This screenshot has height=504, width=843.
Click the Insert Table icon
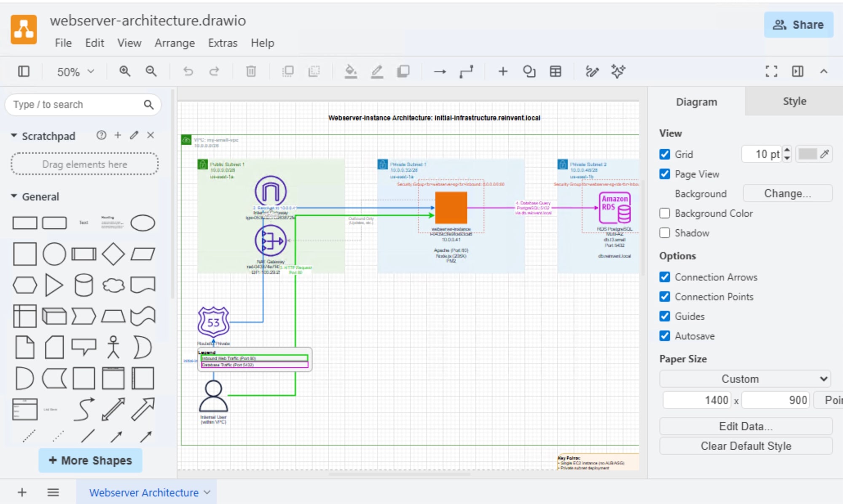point(555,71)
